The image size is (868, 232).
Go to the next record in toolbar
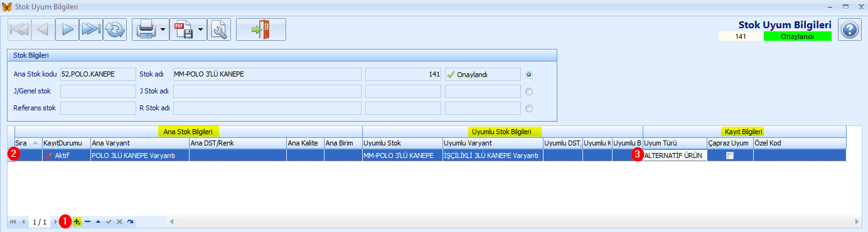(x=67, y=29)
